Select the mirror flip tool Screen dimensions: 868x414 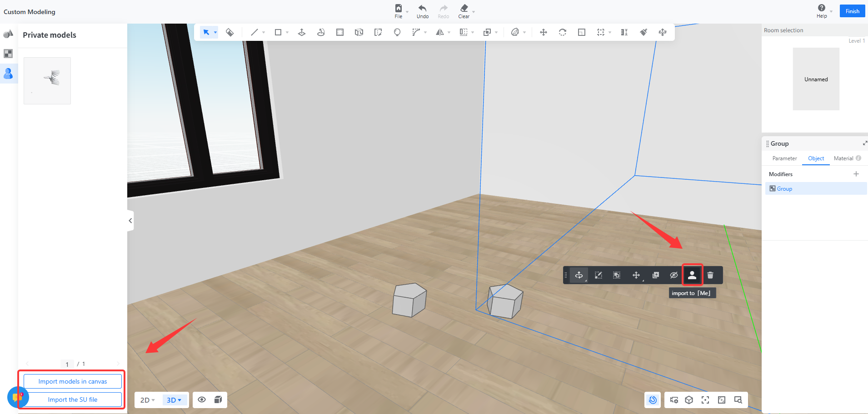coord(440,32)
